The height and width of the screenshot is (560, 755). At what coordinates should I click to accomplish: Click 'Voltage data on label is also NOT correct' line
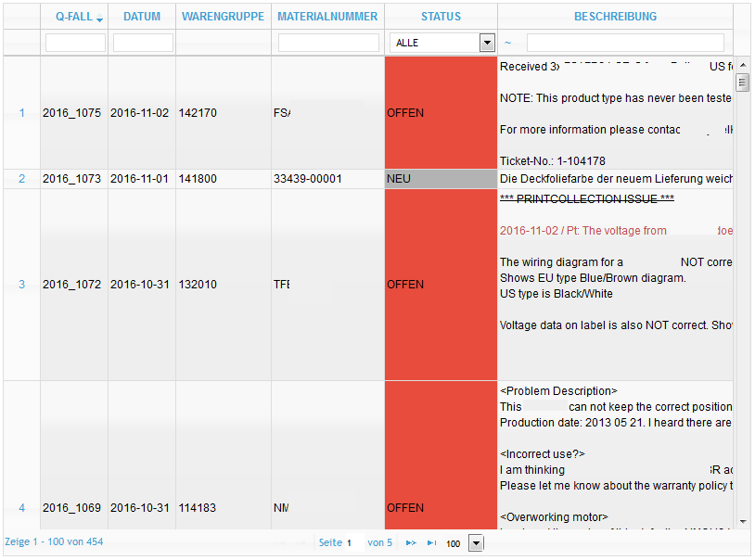tap(616, 325)
